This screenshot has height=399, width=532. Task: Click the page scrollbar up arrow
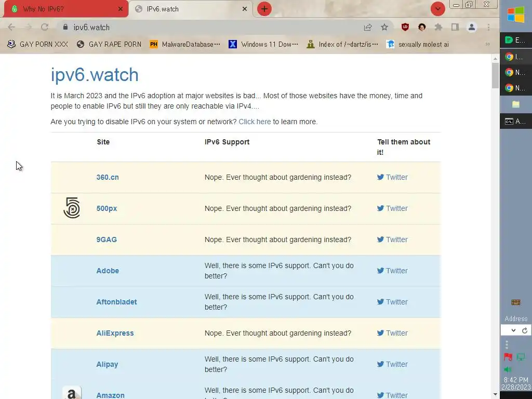[495, 58]
